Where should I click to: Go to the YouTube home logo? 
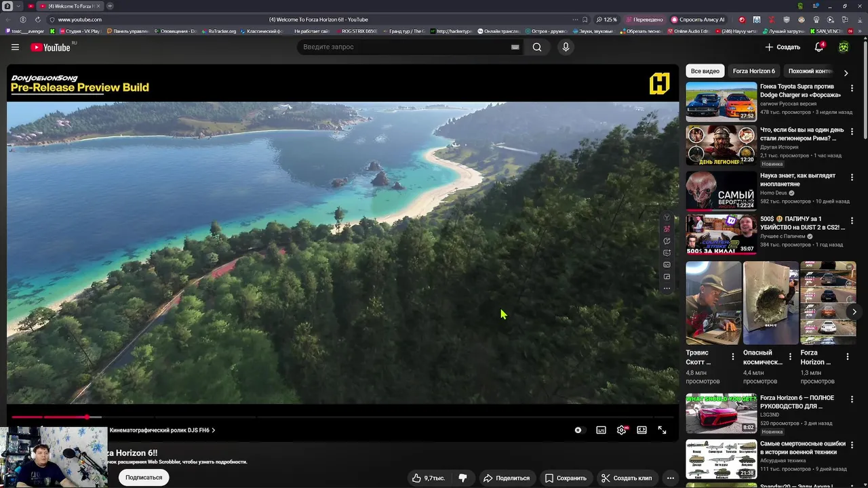(x=51, y=47)
